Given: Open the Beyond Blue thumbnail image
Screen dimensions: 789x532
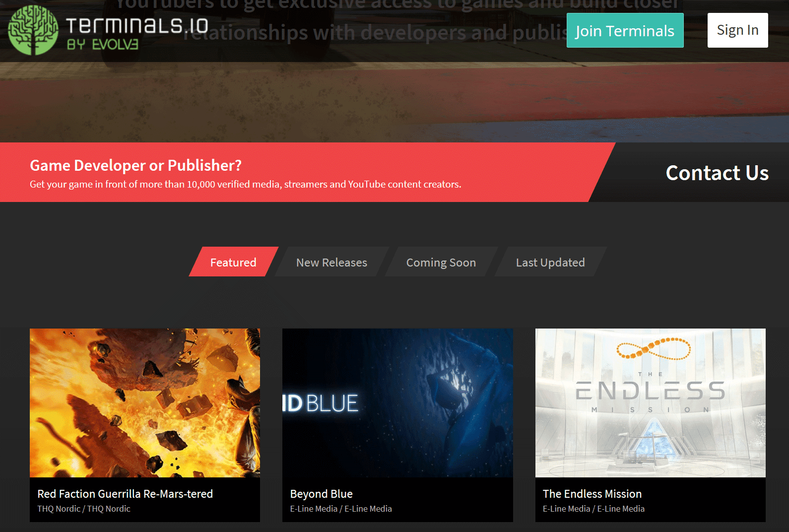Looking at the screenshot, I should tap(397, 402).
